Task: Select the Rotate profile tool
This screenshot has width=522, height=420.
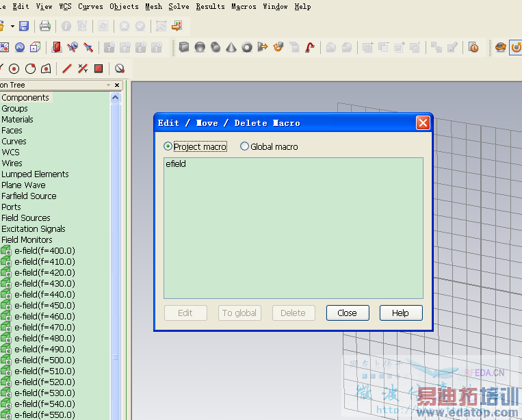Action: [x=278, y=47]
